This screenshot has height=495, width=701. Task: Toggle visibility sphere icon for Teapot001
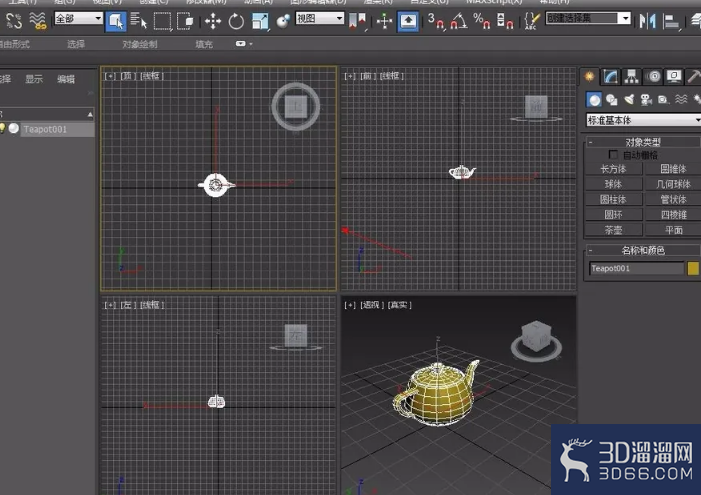14,129
